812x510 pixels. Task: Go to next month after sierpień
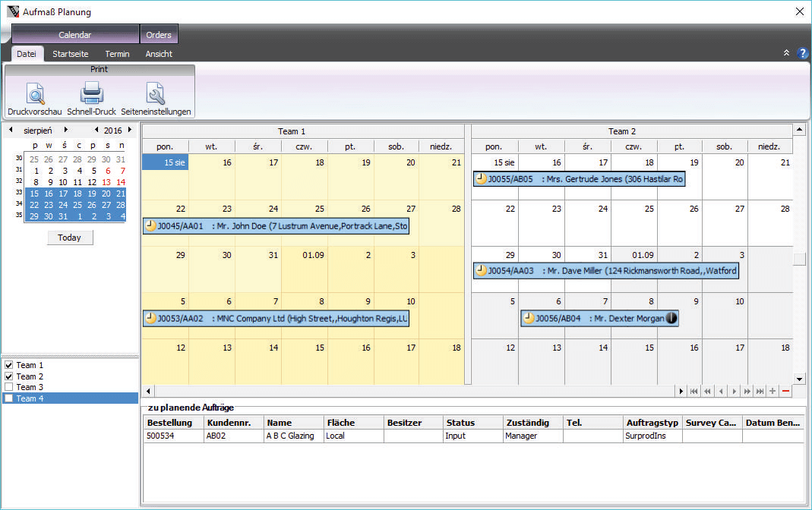(x=66, y=131)
